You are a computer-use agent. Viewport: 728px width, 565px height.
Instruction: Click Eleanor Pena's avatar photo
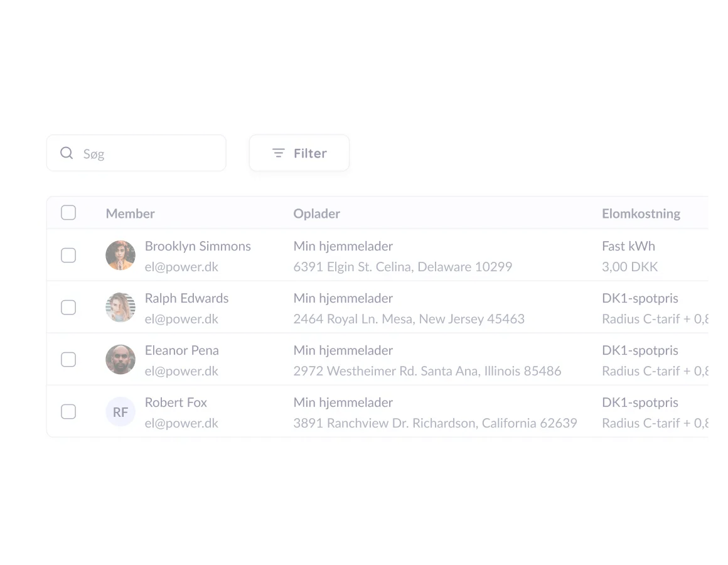coord(120,360)
